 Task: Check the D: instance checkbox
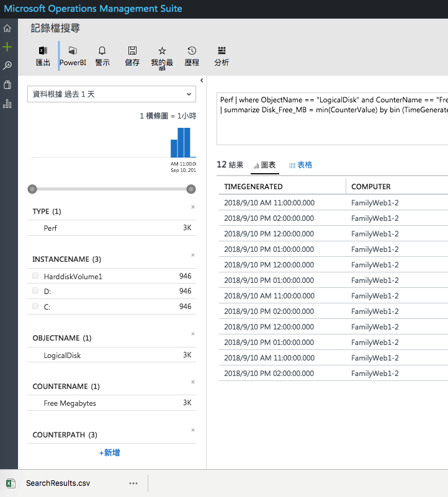coord(35,290)
